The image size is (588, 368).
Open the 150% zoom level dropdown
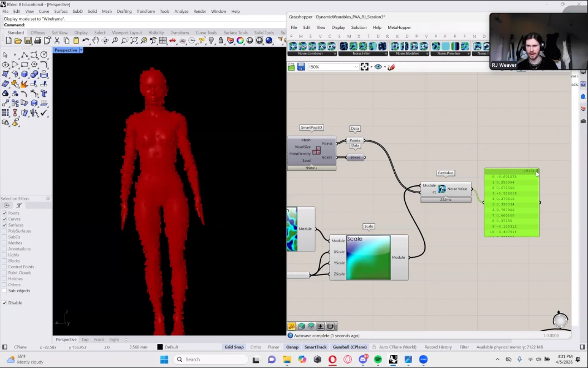click(x=356, y=67)
